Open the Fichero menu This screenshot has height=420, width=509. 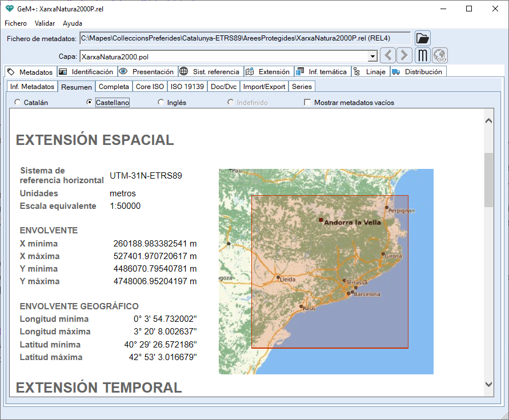15,23
